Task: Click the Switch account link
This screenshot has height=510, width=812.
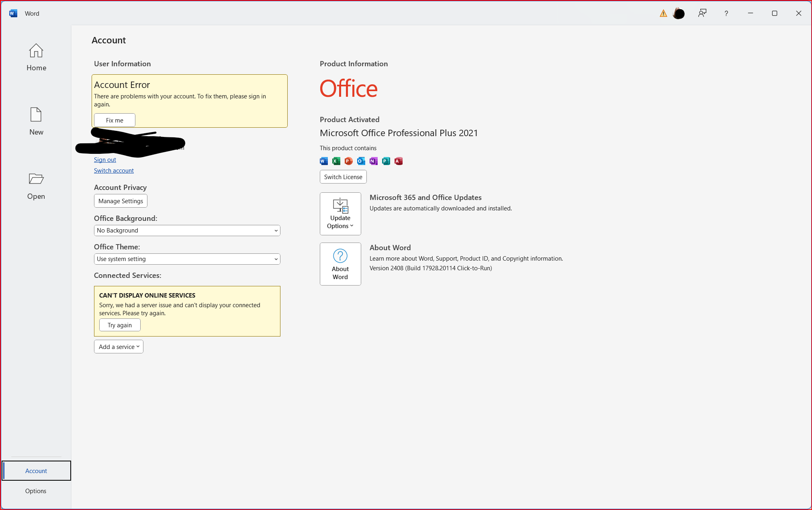Action: click(x=114, y=171)
